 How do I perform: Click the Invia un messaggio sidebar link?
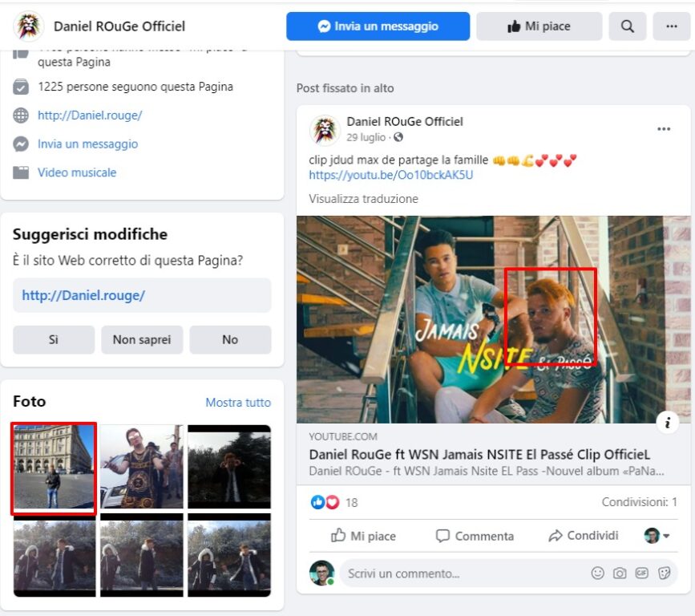(87, 144)
